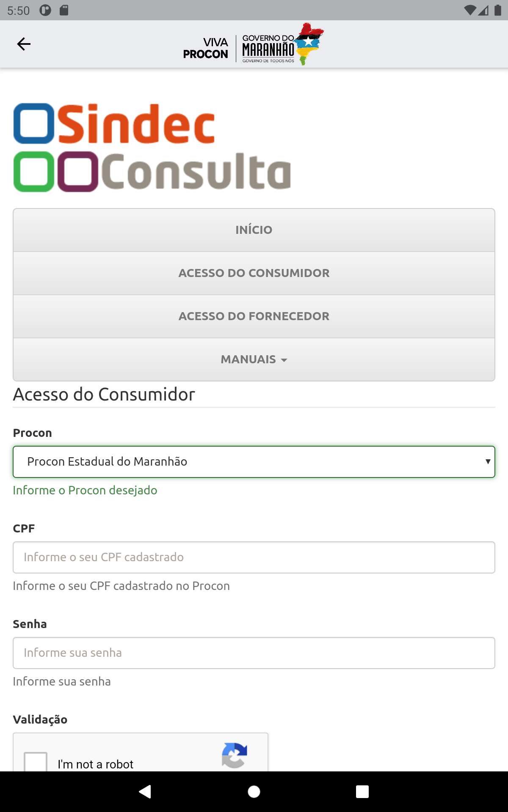
Task: Click the back arrow in the header
Action: click(24, 44)
